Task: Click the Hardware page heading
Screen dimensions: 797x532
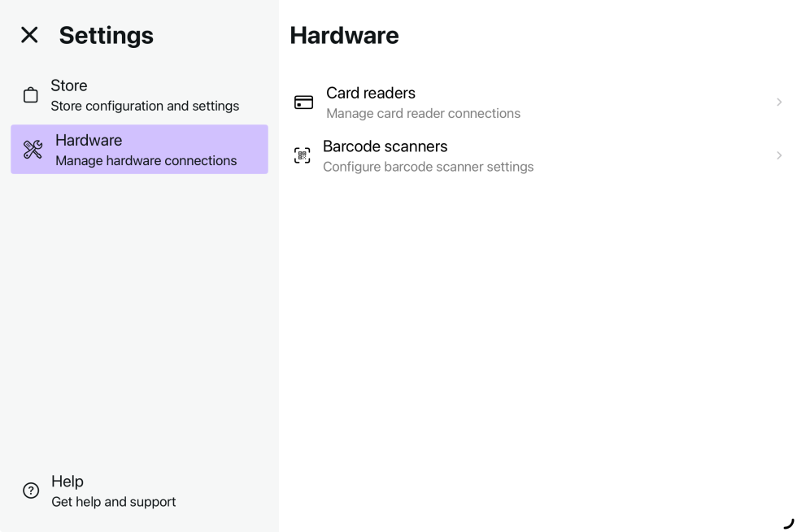Action: 344,35
